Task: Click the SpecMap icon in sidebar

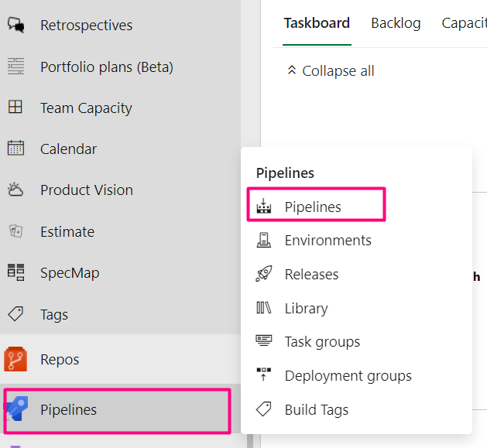Action: pyautogui.click(x=15, y=272)
